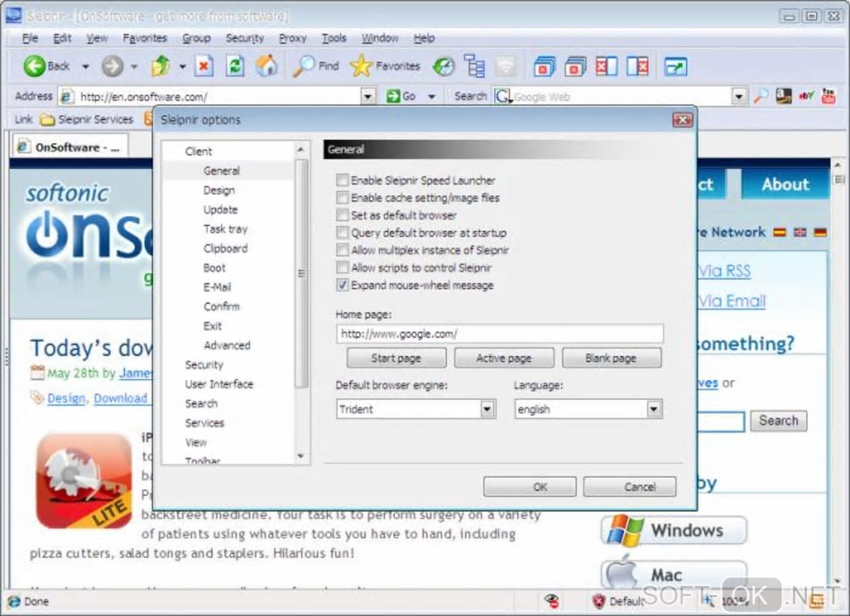The height and width of the screenshot is (616, 850).
Task: Open the Up folder dropdown arrow
Action: click(x=182, y=67)
